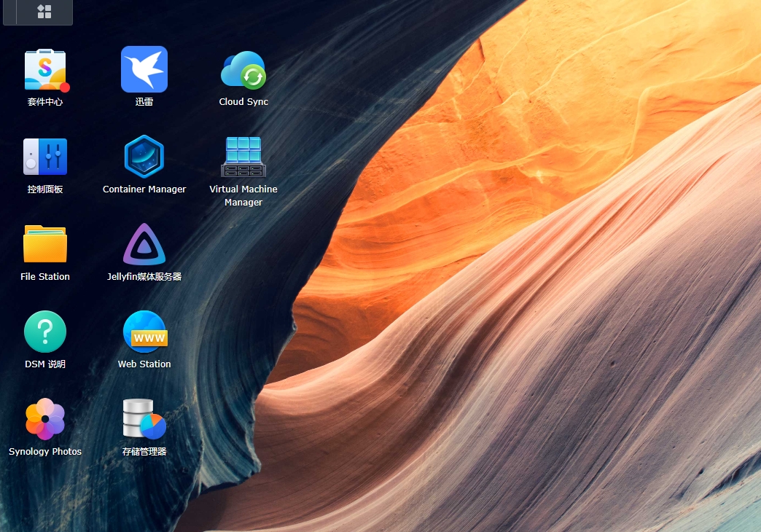Launch the Container Manager hexagon icon
Image resolution: width=761 pixels, height=532 pixels.
[144, 156]
